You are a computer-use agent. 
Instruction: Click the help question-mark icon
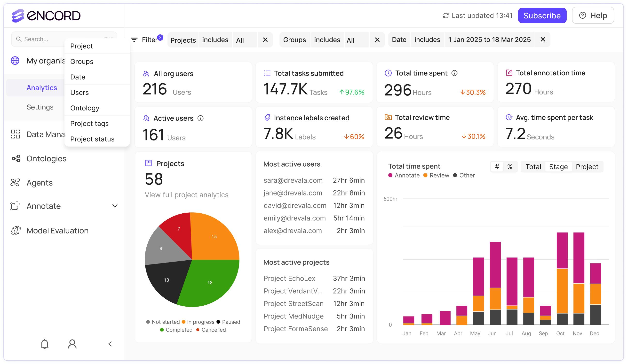[582, 15]
